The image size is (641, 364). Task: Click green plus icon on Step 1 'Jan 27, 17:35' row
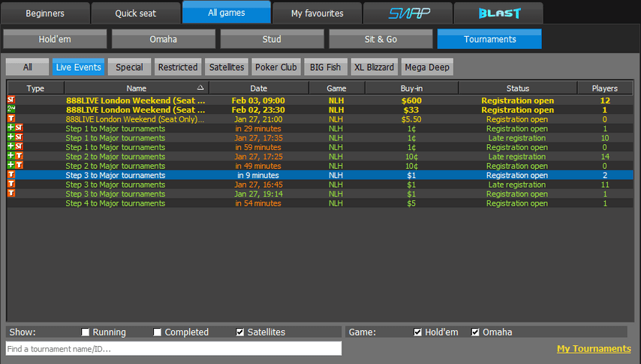pos(11,137)
